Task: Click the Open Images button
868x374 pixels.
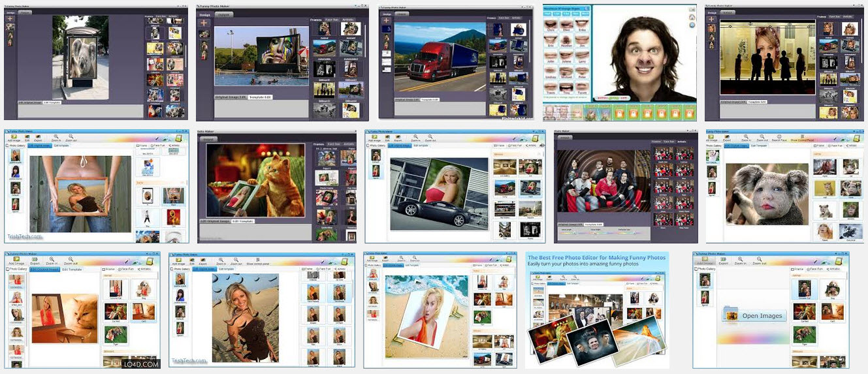Action: 754,316
